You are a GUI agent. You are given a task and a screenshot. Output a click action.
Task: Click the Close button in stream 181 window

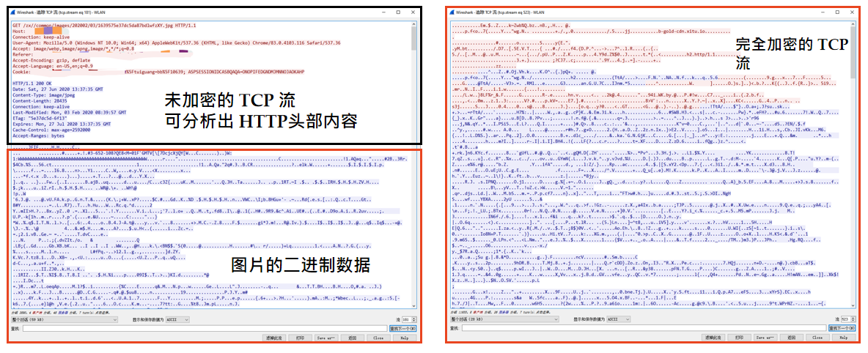378,338
